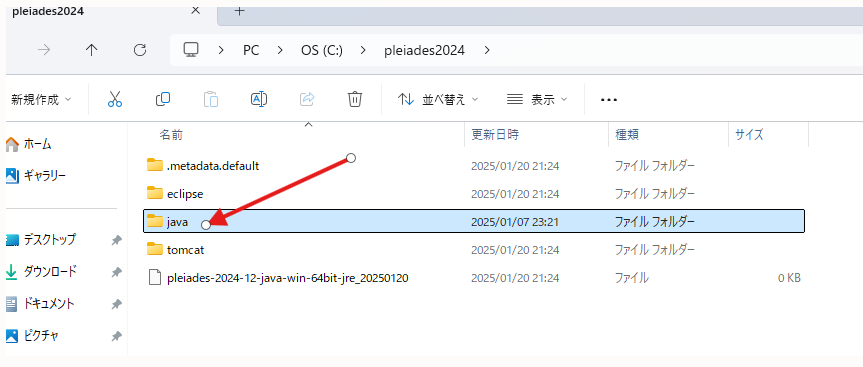863x367 pixels.
Task: Click the pleiades-2024-12 file icon
Action: [x=156, y=278]
